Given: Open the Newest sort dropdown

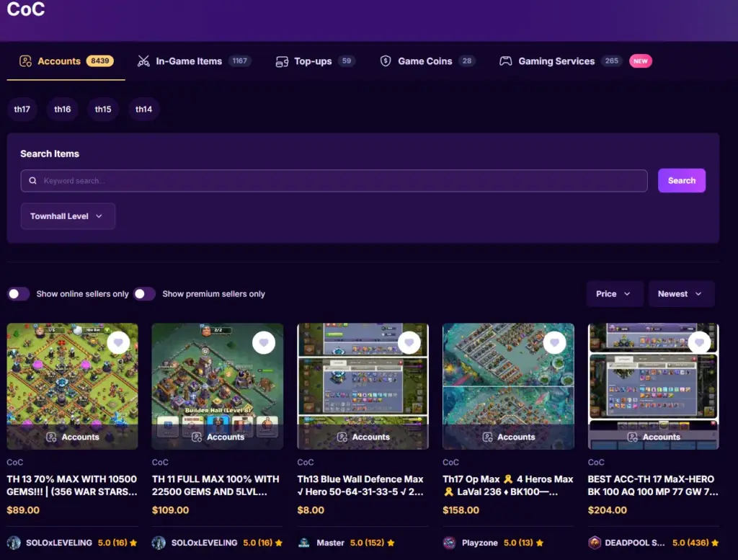Looking at the screenshot, I should [x=680, y=294].
